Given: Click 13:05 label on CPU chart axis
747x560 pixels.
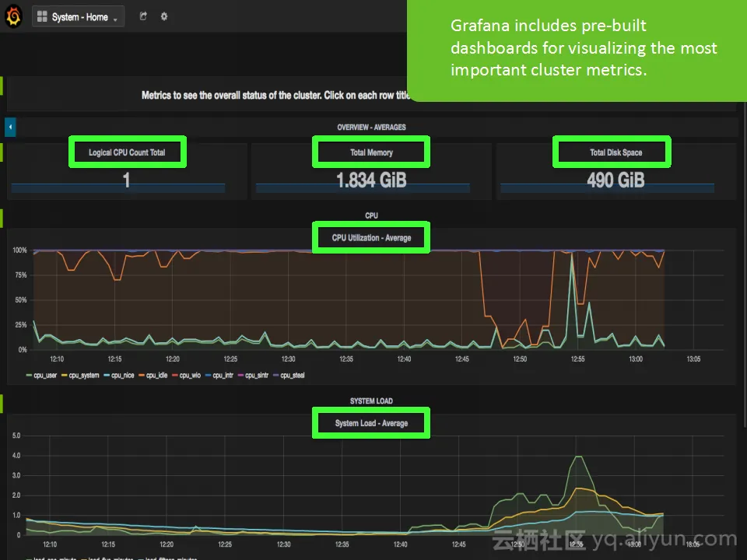Looking at the screenshot, I should [x=693, y=359].
